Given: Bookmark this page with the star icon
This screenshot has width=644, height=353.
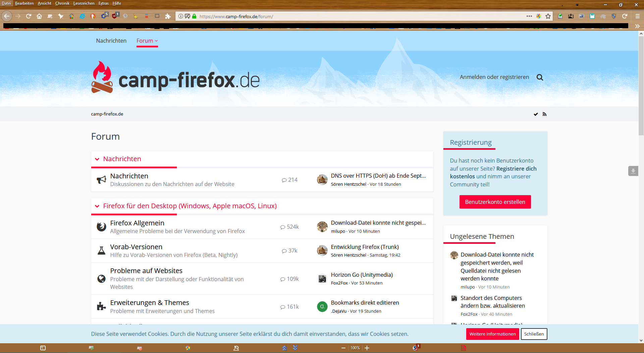Looking at the screenshot, I should point(548,16).
